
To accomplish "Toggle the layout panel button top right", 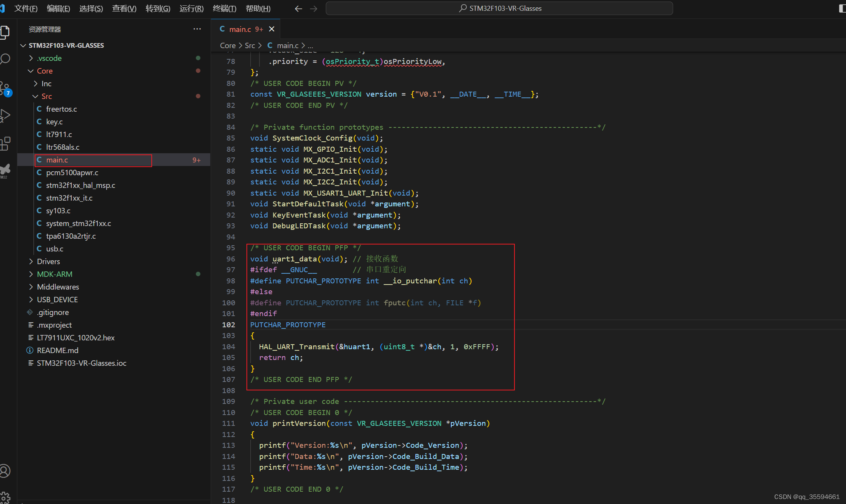I will point(842,8).
